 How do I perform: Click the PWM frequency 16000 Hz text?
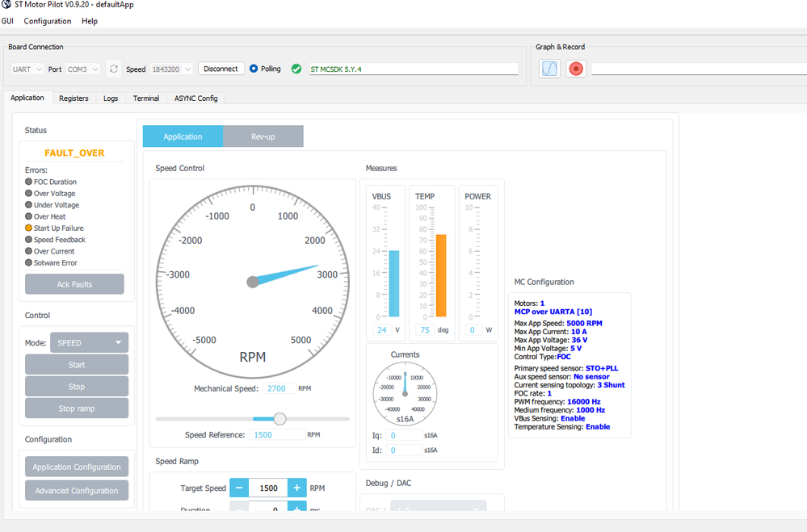[557, 402]
